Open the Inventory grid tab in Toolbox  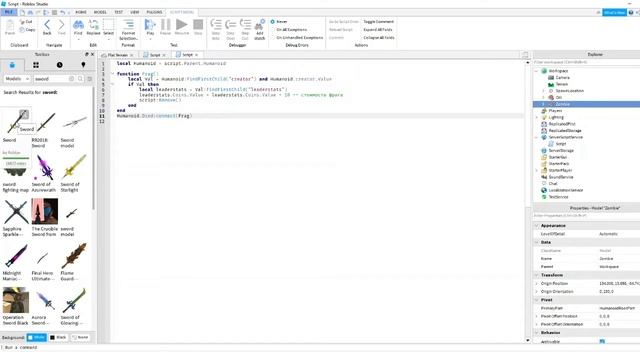[x=36, y=65]
